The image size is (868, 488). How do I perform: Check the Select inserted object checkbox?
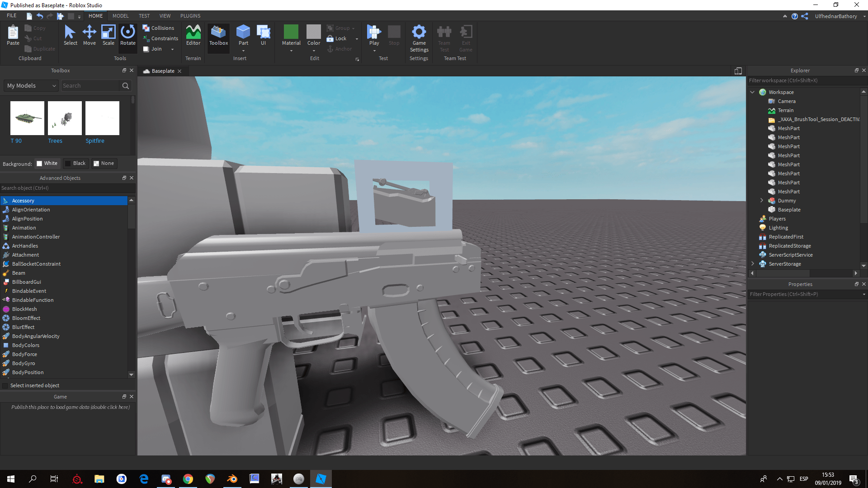pos(5,385)
